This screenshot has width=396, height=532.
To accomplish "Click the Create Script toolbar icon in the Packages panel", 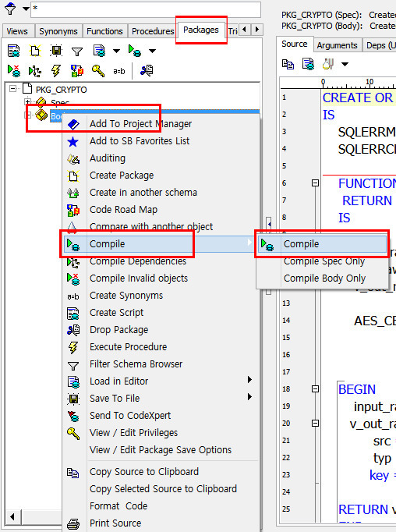I will click(x=14, y=51).
